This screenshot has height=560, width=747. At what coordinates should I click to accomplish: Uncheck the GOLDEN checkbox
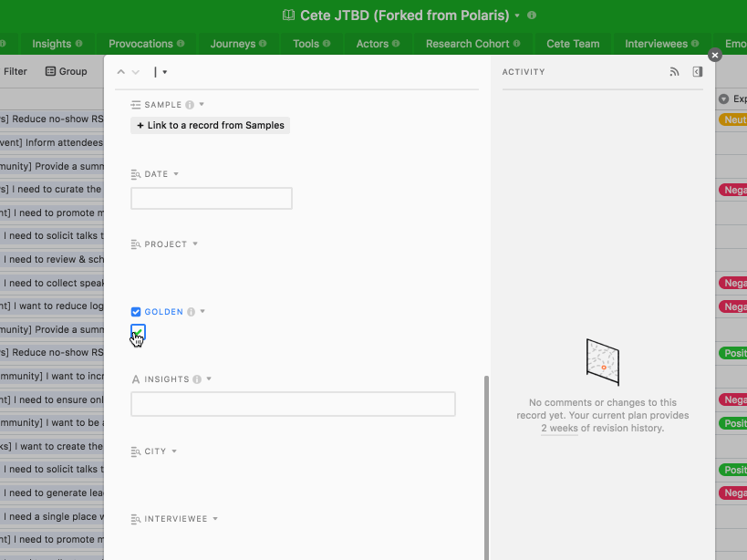click(x=138, y=330)
